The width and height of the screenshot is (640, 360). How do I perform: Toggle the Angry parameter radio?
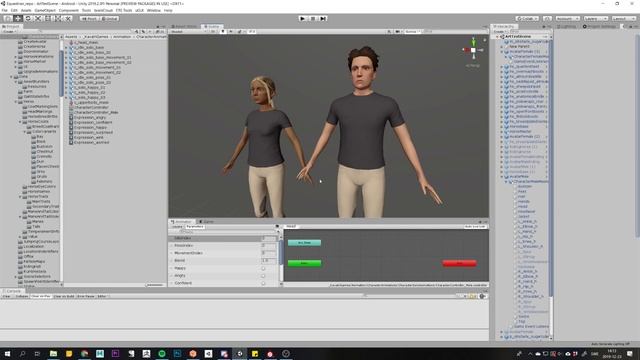point(263,276)
